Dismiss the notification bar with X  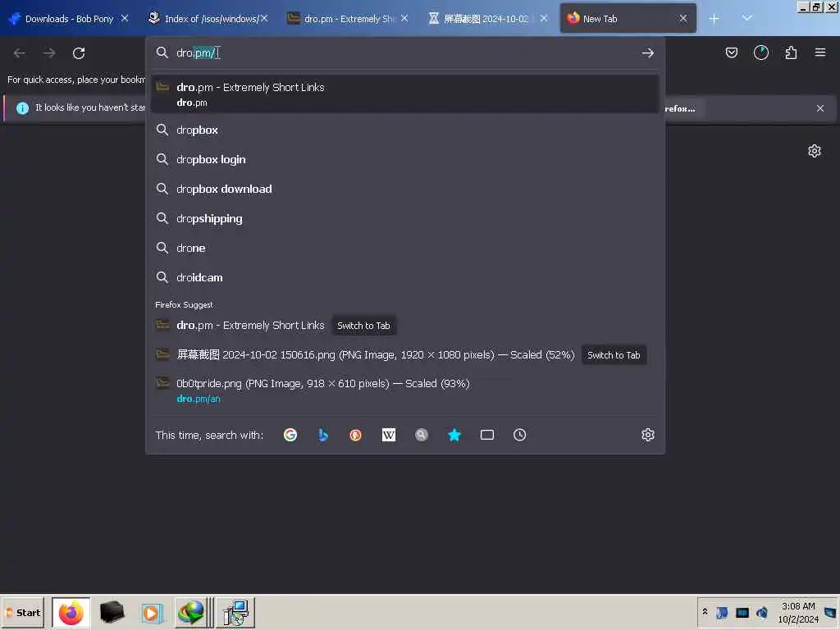click(819, 108)
